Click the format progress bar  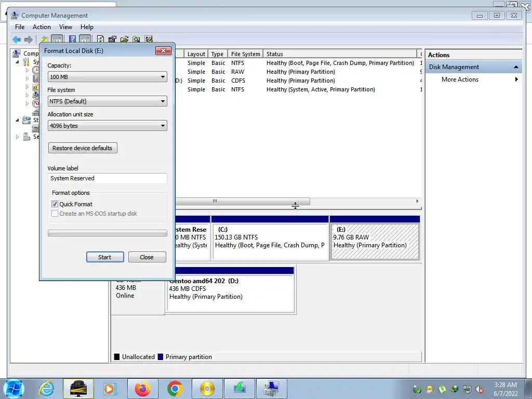(x=107, y=233)
